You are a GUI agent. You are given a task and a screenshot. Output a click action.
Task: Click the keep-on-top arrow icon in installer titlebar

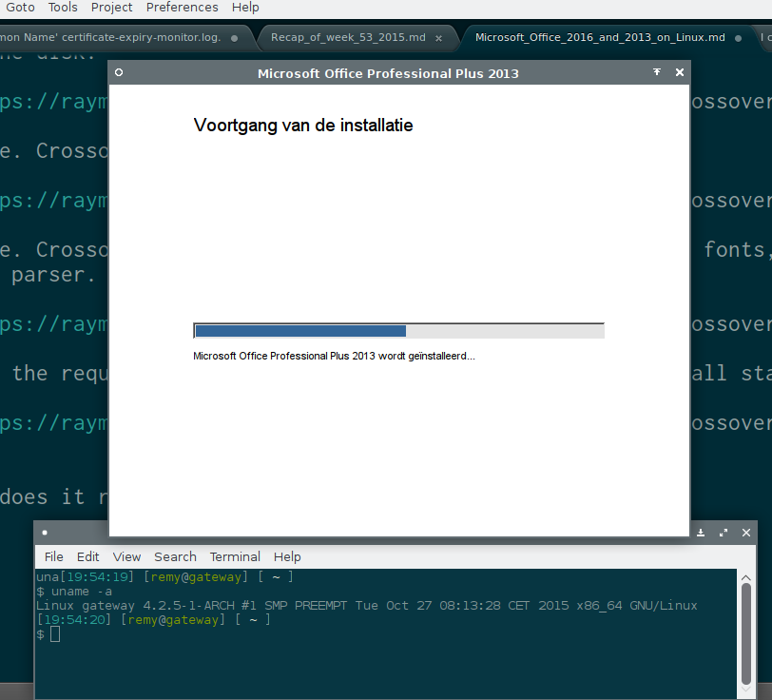657,72
